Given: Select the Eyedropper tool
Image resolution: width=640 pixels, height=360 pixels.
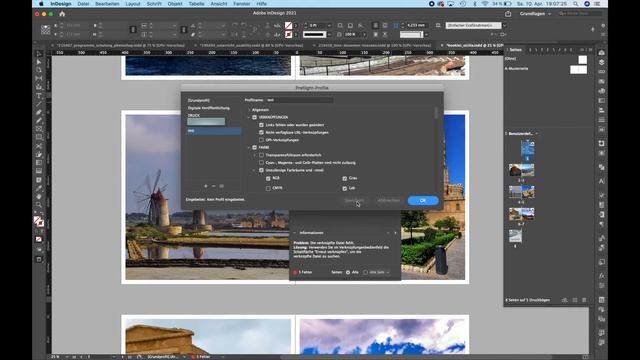Looking at the screenshot, I should pyautogui.click(x=39, y=188).
